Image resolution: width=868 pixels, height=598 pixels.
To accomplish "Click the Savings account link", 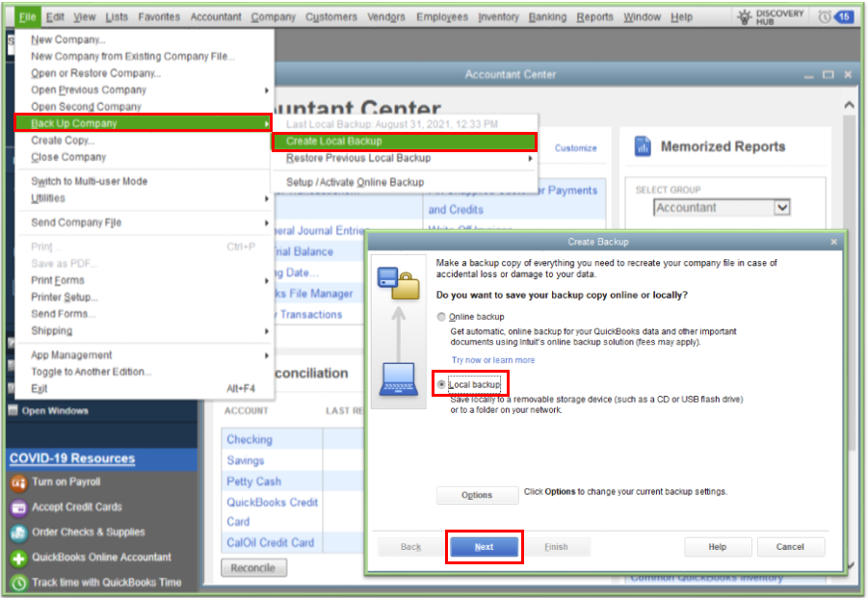I will coord(246,460).
